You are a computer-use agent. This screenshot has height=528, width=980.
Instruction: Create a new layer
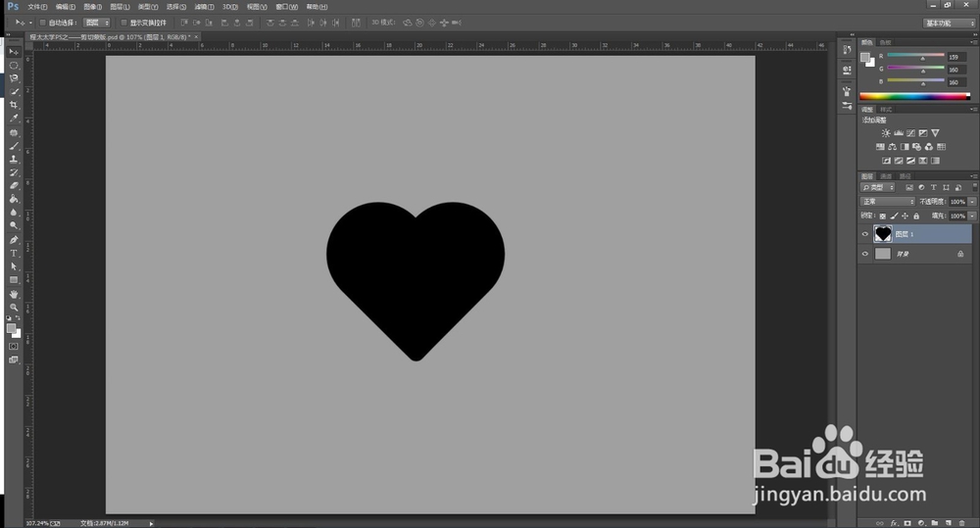tap(948, 523)
